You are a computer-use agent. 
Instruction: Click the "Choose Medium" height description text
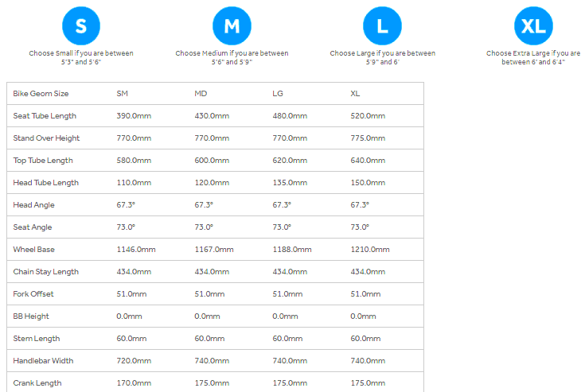[232, 57]
